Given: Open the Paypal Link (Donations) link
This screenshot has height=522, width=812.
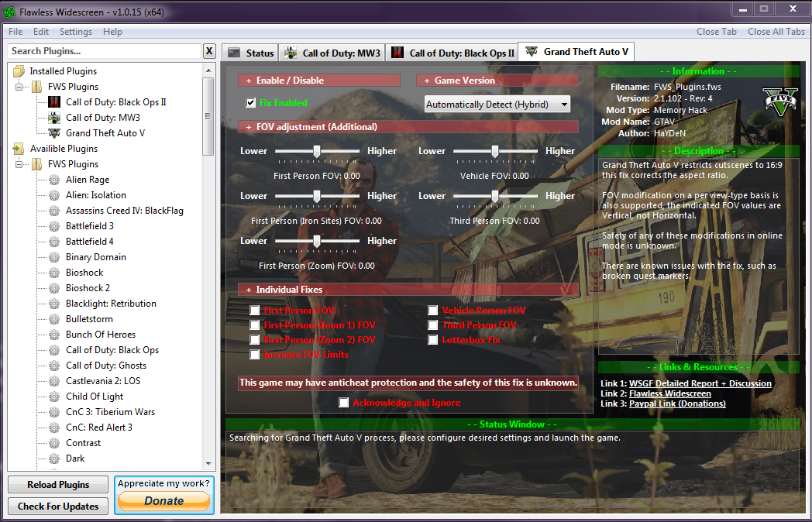Looking at the screenshot, I should tap(677, 404).
